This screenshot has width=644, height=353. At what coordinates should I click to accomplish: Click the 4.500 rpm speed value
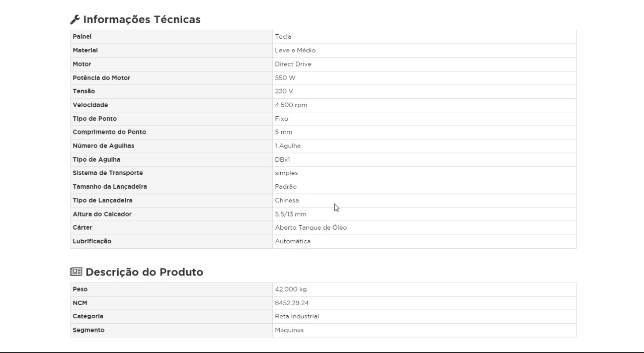click(291, 105)
